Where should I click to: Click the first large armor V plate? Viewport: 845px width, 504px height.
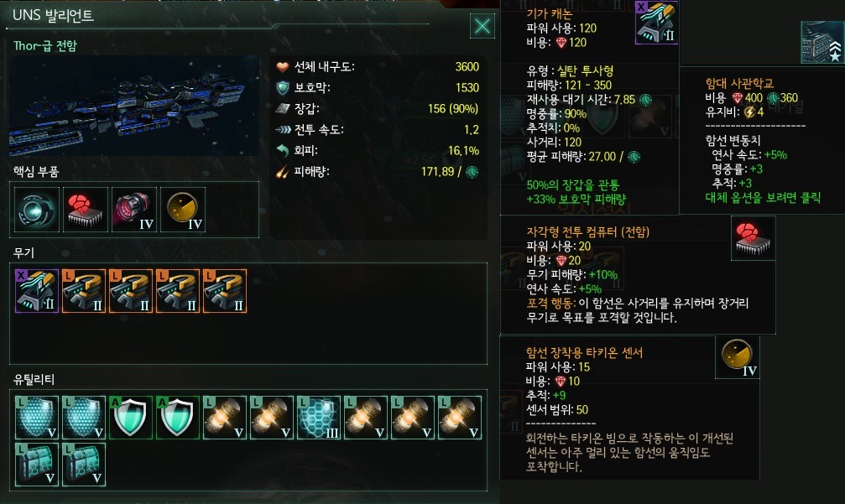(37, 465)
